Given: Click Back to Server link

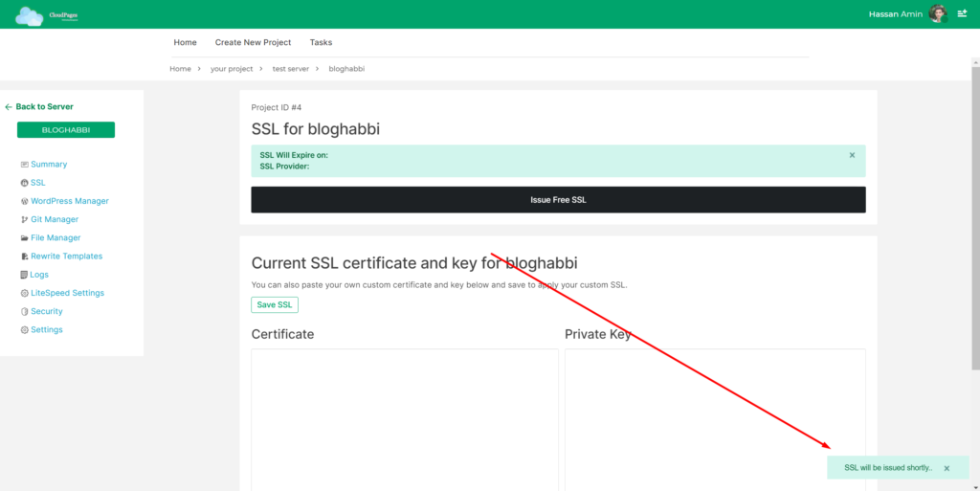Looking at the screenshot, I should click(x=44, y=107).
